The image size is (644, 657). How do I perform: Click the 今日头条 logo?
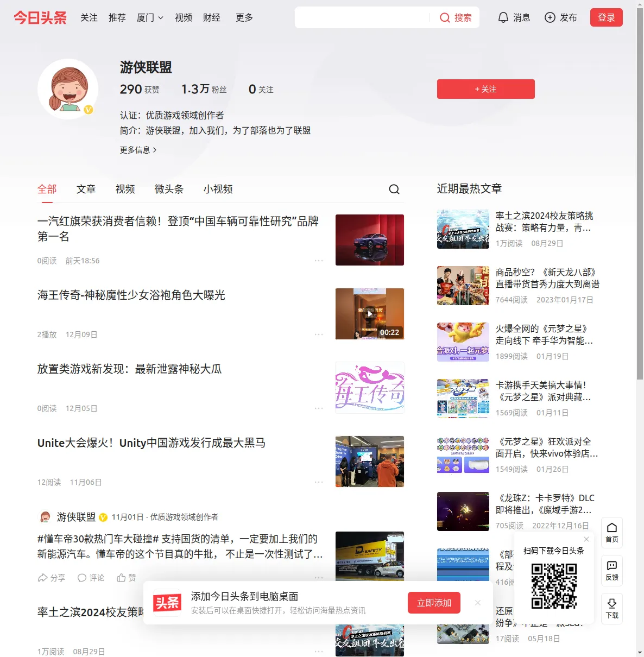[x=40, y=17]
